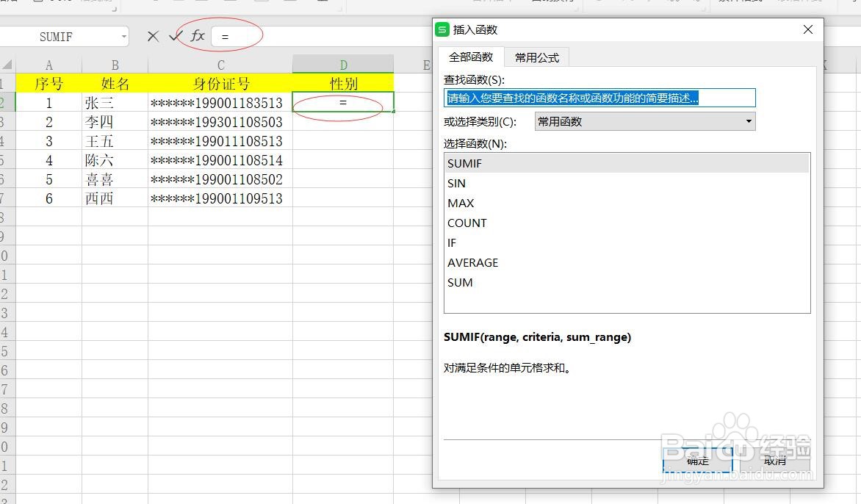The width and height of the screenshot is (861, 504).
Task: Click active cell D2 containing =
Action: coord(343,102)
